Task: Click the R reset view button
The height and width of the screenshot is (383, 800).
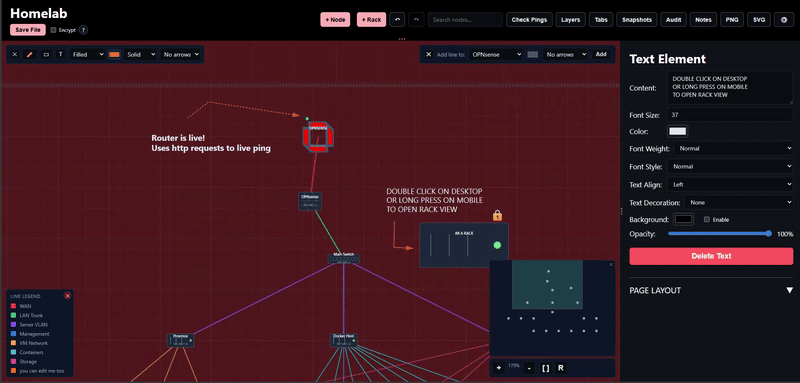Action: (560, 368)
